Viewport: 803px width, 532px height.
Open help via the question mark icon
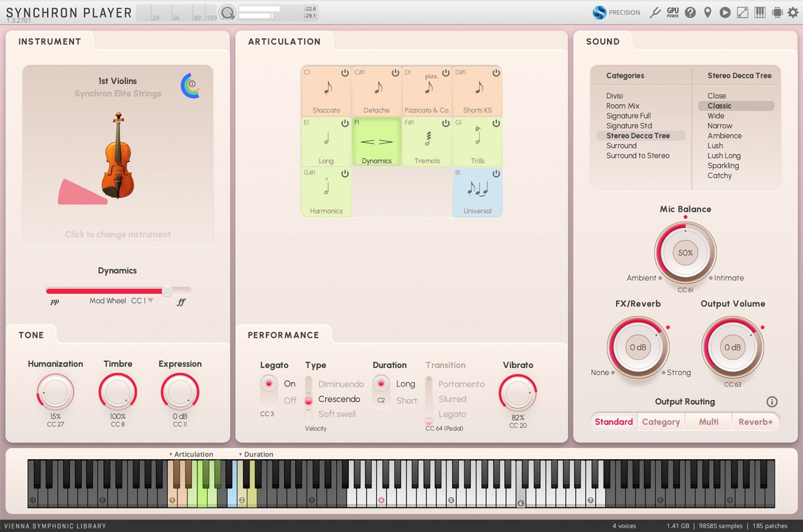tap(690, 12)
